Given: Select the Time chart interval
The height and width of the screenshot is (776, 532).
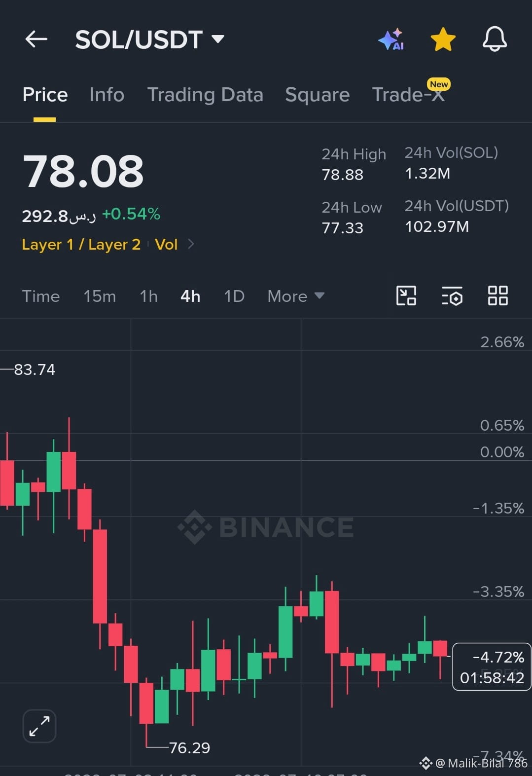Looking at the screenshot, I should (41, 296).
